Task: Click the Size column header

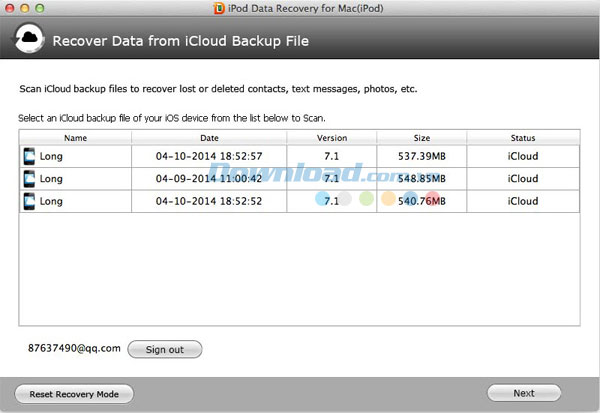Action: click(x=422, y=138)
